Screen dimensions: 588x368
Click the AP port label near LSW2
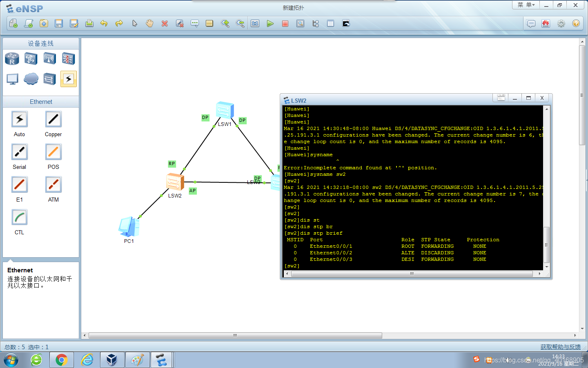(x=192, y=191)
